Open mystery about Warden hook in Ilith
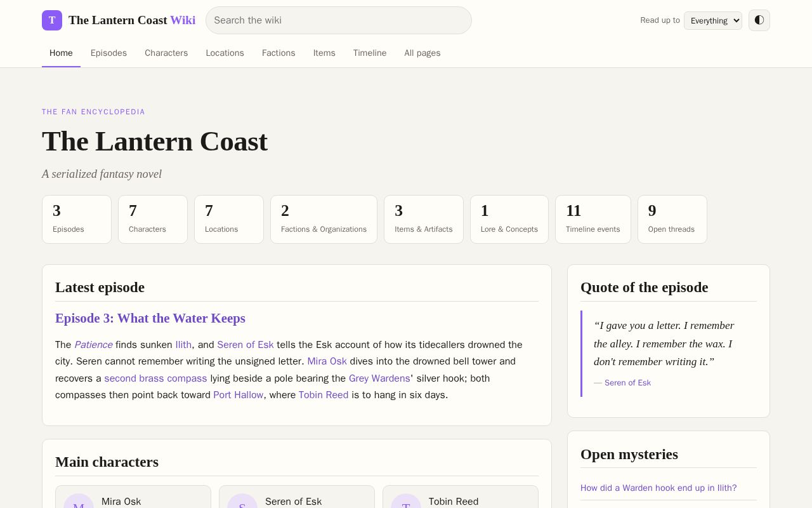Viewport: 812px width, 508px height. click(x=658, y=488)
